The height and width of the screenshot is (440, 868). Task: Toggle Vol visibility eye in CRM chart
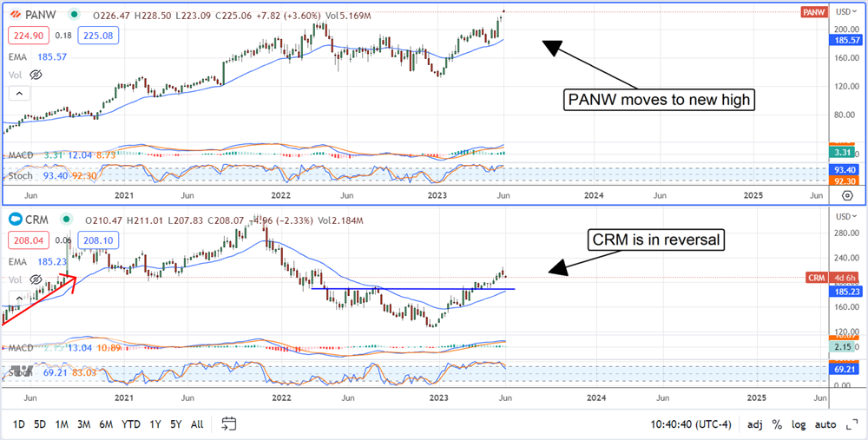tap(36, 280)
